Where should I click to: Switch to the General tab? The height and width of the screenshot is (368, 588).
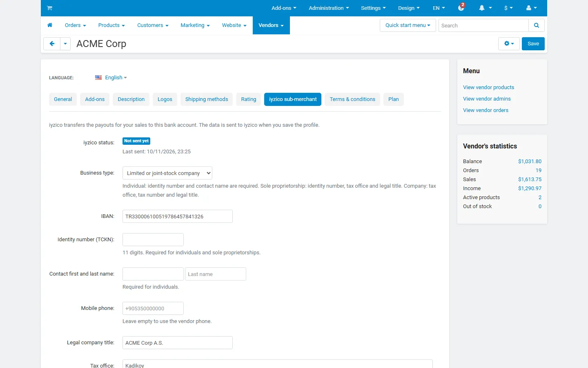[x=63, y=99]
